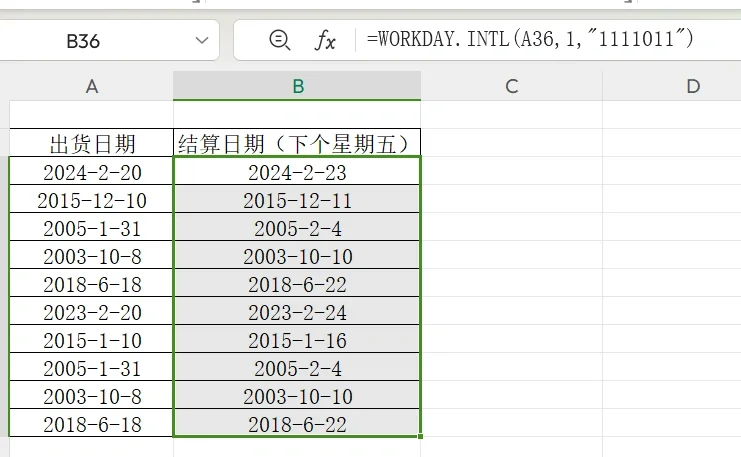Screen dimensions: 741x457
Task: Select cell with date 2015-1-10
Action: pos(91,339)
